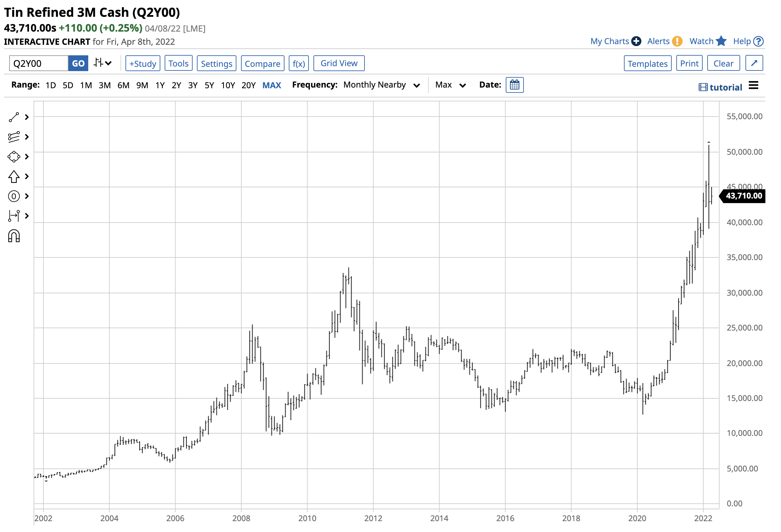Select the shapes drawing tool

click(x=14, y=157)
